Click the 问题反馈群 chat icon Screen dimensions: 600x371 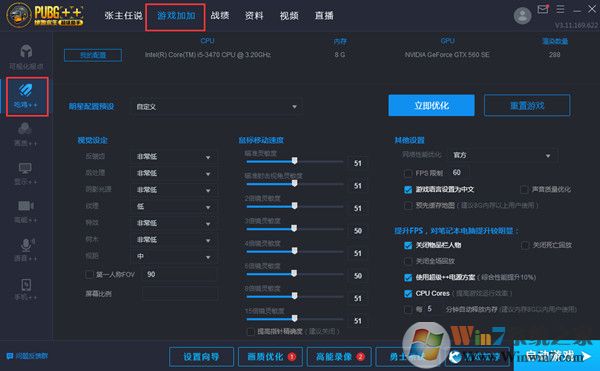[x=10, y=356]
